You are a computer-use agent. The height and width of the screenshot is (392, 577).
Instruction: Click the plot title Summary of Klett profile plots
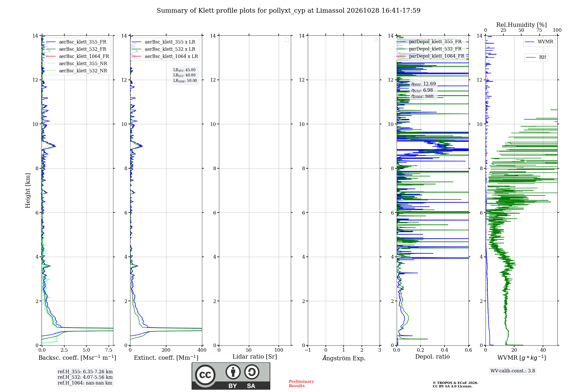click(288, 10)
